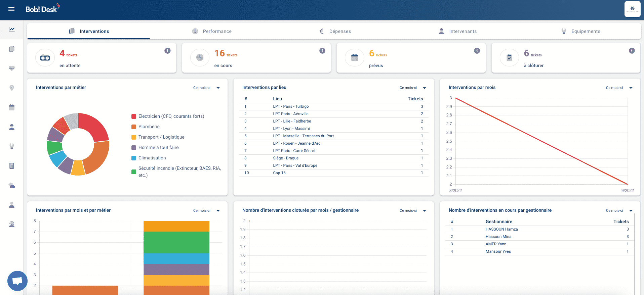Expand period dropdown for Interventions par métier

point(206,88)
